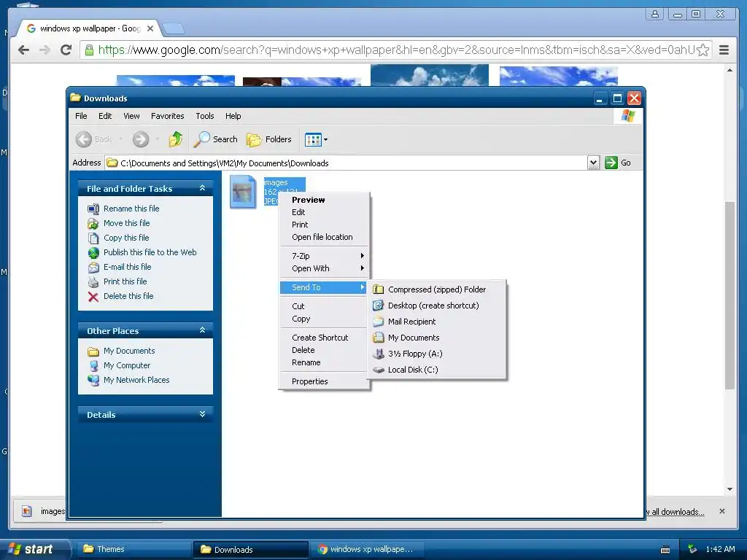The height and width of the screenshot is (560, 747).
Task: Click Print this file link
Action: (x=125, y=281)
